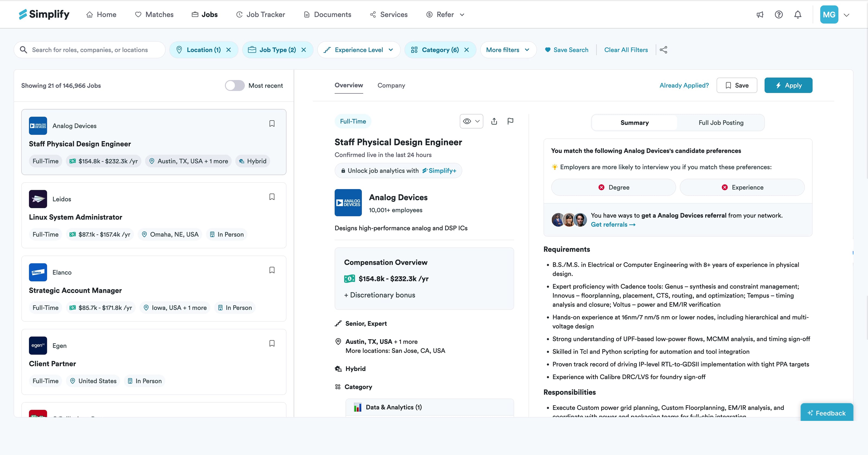
Task: Open the Documents page
Action: (328, 14)
